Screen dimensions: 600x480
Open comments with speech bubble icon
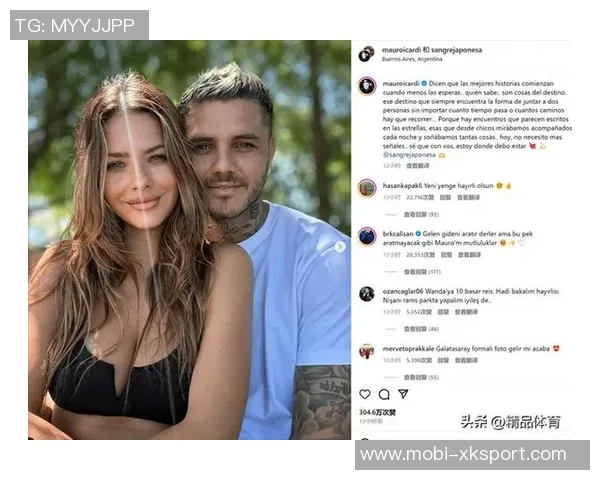(384, 394)
